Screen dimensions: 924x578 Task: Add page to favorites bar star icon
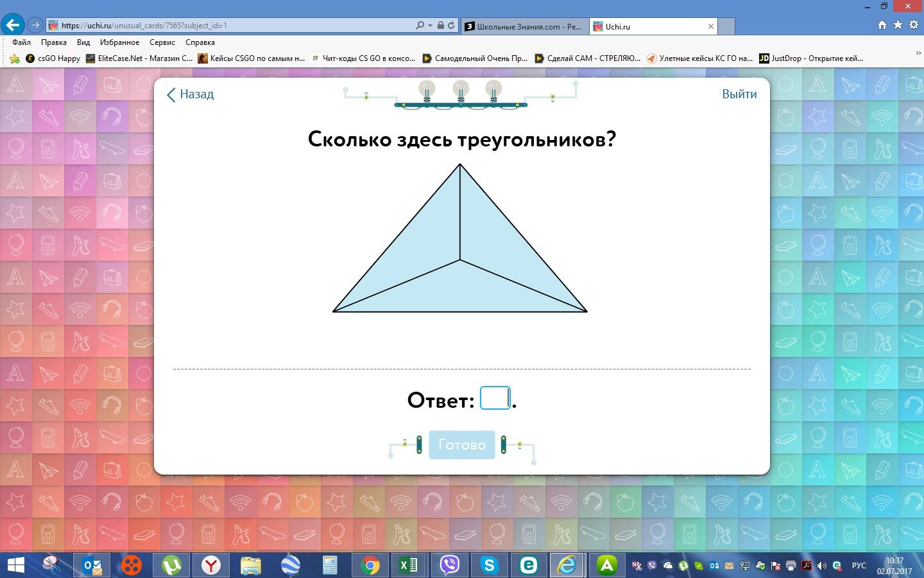coord(15,58)
